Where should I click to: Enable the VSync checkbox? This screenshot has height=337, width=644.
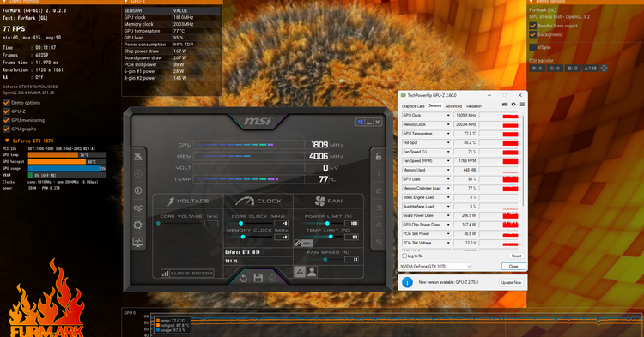pyautogui.click(x=532, y=47)
